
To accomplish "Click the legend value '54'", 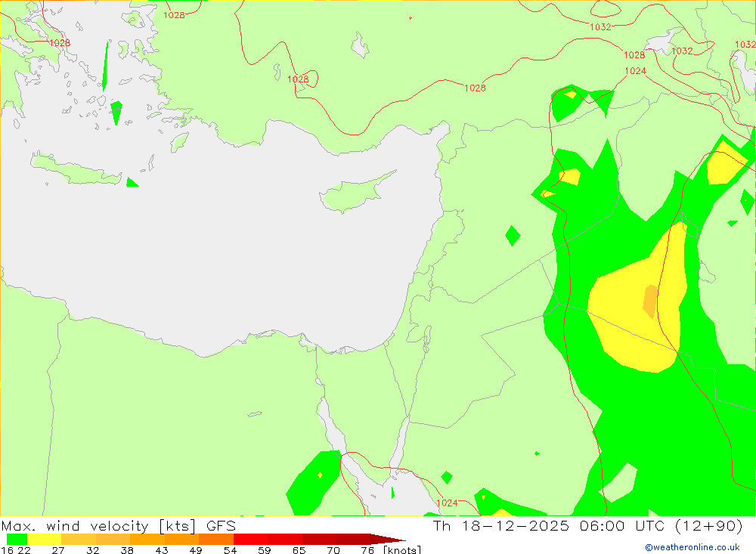I will [230, 550].
